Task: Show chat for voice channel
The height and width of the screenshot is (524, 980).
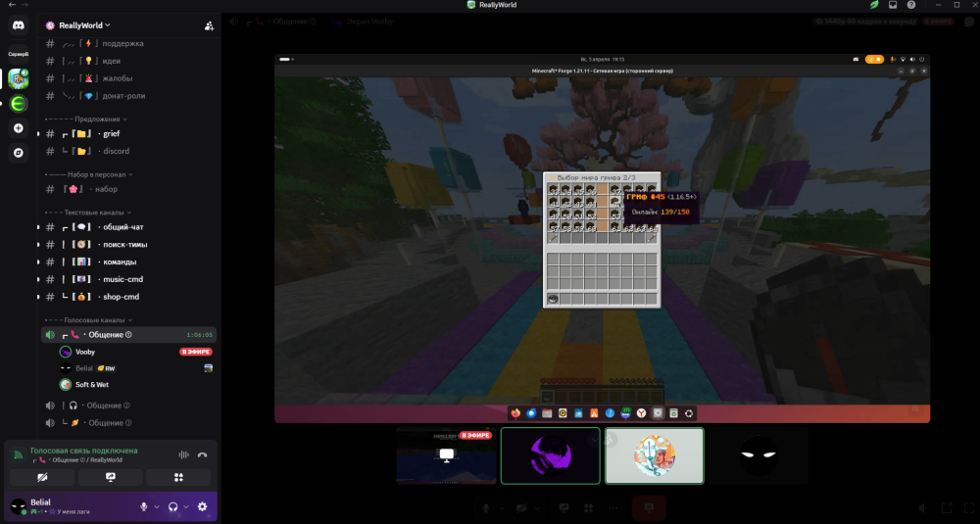Action: point(969,22)
